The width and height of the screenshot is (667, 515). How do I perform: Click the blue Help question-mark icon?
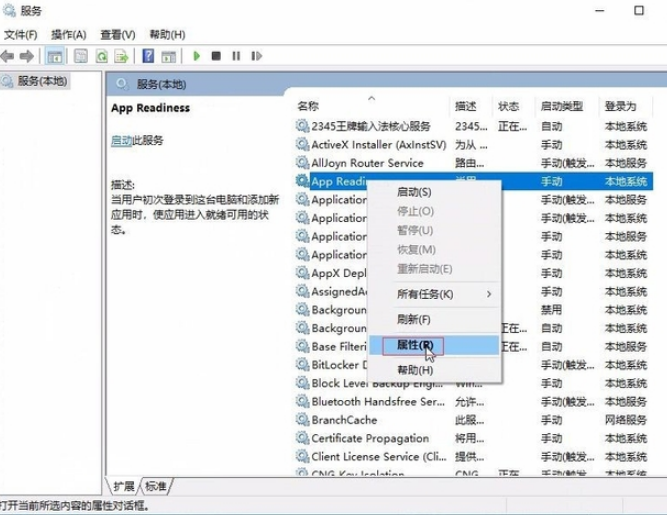pyautogui.click(x=148, y=56)
